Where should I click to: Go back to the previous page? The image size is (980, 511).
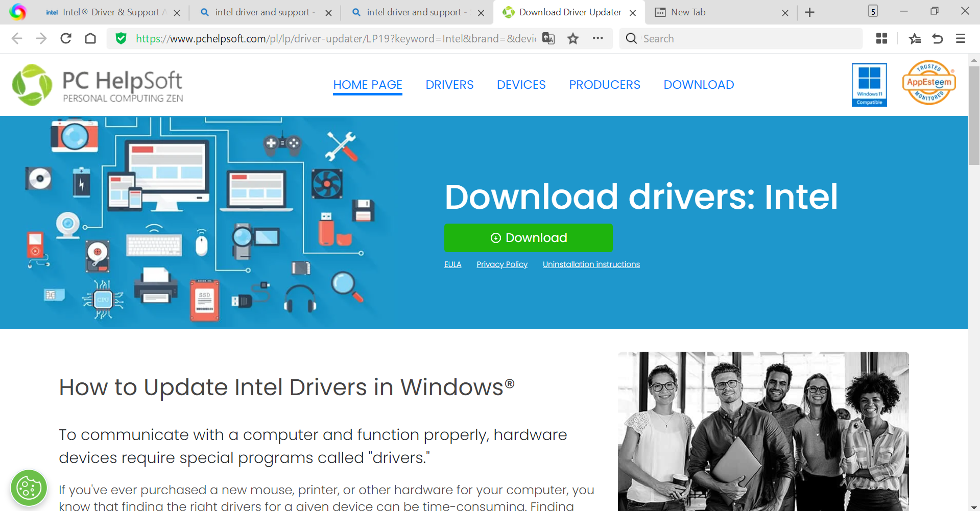pos(17,38)
